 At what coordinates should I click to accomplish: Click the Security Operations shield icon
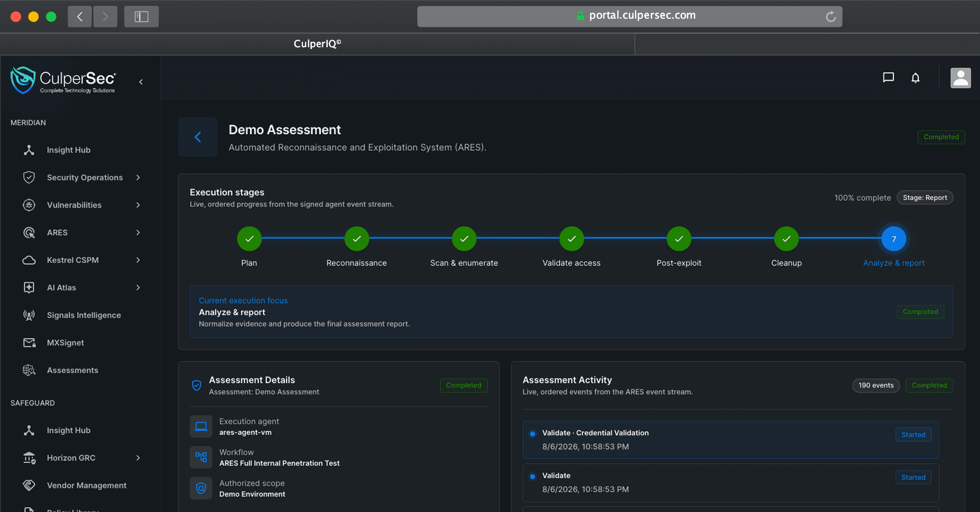[x=29, y=178]
